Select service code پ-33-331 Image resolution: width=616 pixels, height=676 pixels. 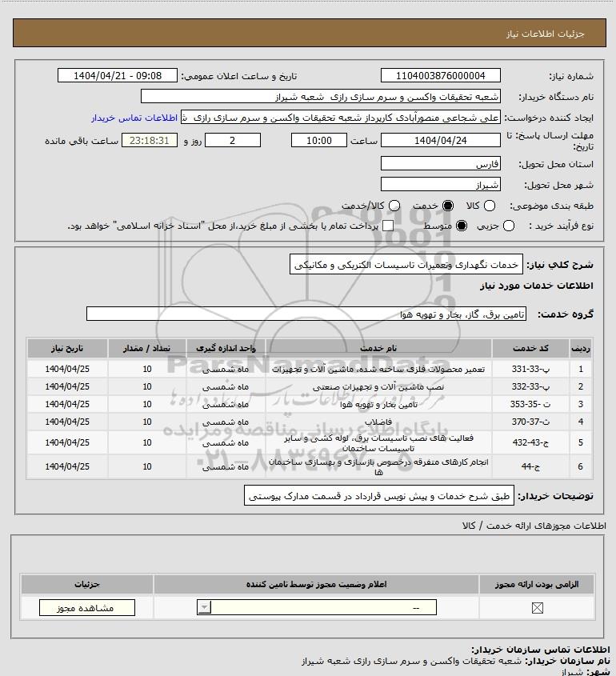coord(530,369)
